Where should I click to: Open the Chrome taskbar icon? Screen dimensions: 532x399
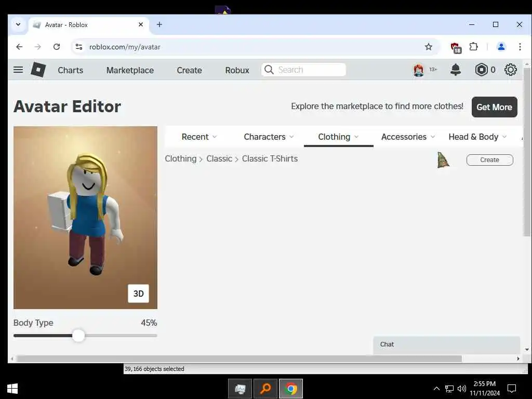[x=291, y=389]
